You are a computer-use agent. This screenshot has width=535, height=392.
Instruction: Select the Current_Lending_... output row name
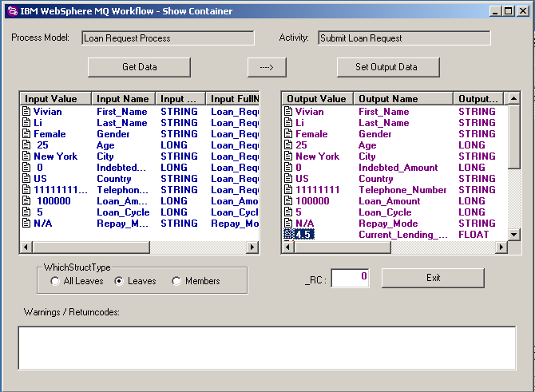[x=403, y=235]
